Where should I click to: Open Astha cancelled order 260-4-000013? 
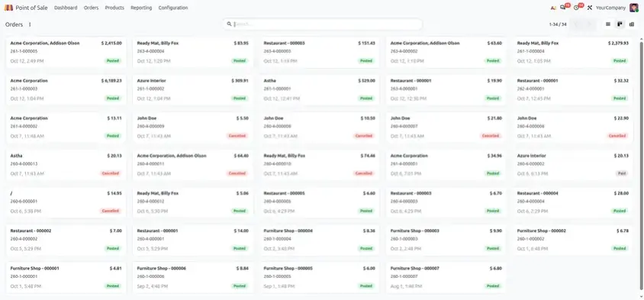click(66, 165)
